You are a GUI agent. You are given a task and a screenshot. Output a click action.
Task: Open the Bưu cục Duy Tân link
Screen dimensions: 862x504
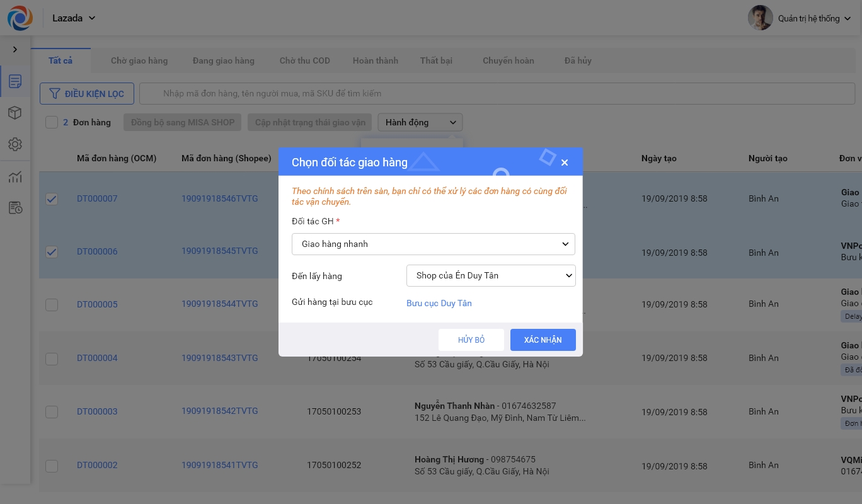[x=439, y=303]
